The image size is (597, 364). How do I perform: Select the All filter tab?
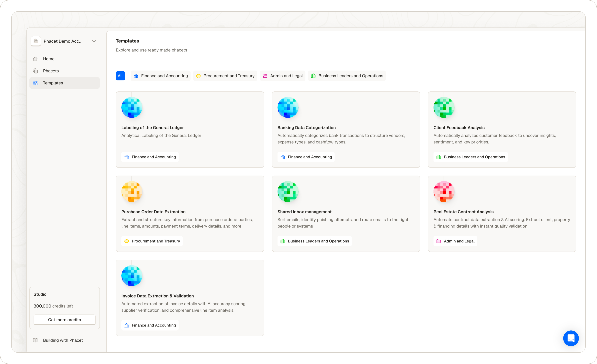click(x=120, y=76)
